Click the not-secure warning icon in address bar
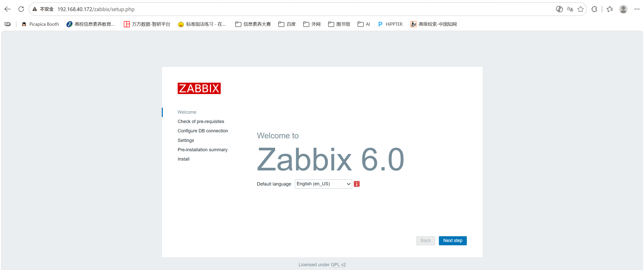Viewport: 644px width, 270px height. [35, 9]
